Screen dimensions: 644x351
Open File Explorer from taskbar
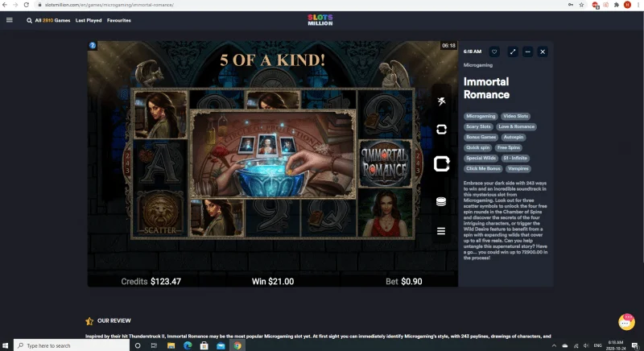(171, 345)
